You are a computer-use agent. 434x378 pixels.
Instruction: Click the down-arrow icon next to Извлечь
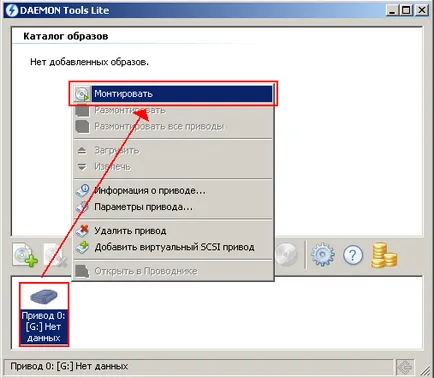pyautogui.click(x=82, y=167)
